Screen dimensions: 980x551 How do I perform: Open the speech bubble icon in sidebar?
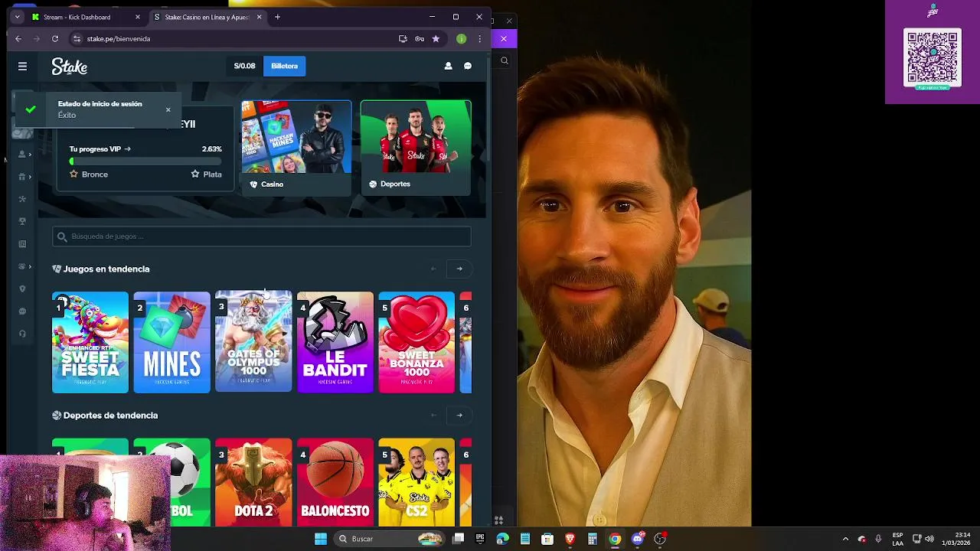[x=22, y=311]
